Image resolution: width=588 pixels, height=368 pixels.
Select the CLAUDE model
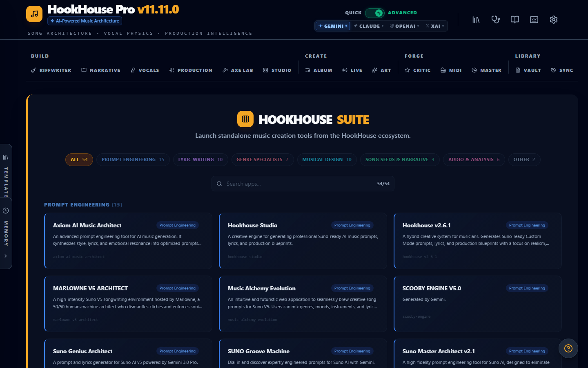[x=368, y=26]
